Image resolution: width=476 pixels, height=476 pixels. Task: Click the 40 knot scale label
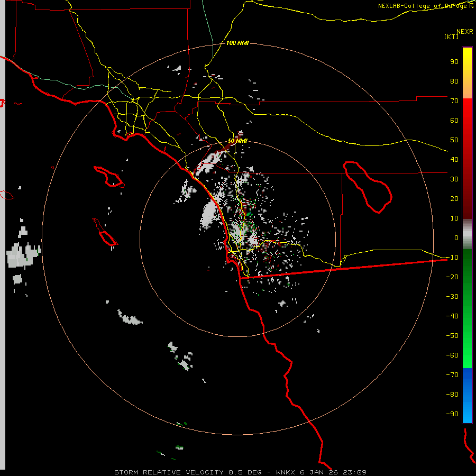(454, 160)
